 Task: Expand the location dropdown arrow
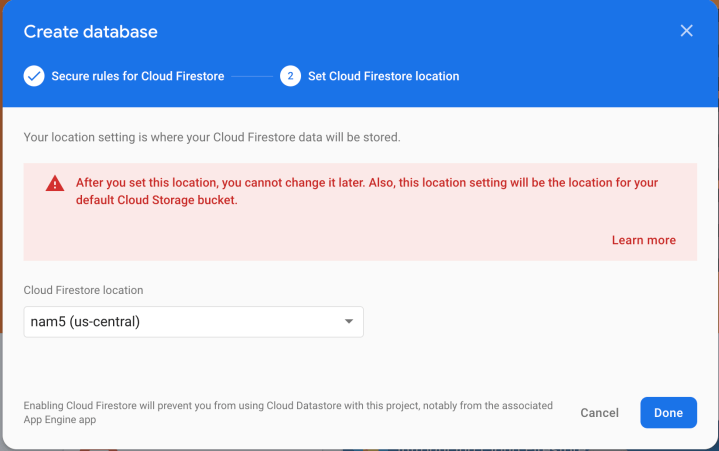coord(349,321)
